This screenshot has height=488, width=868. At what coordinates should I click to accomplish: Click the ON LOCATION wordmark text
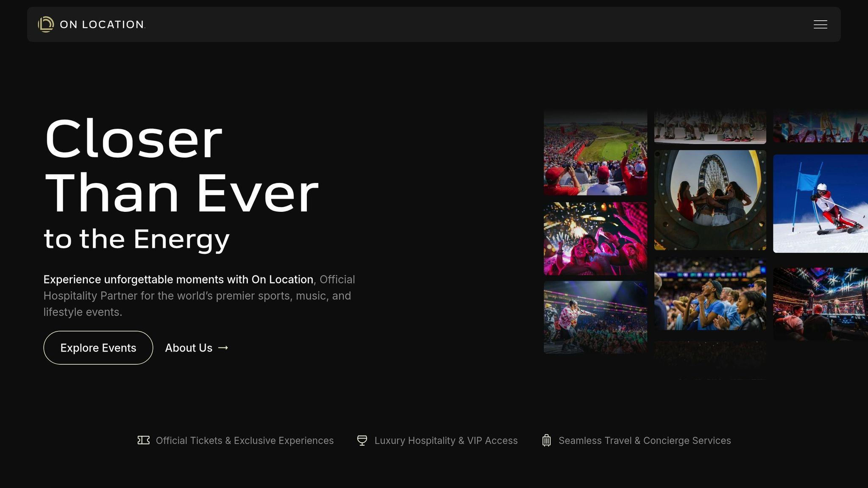(x=102, y=25)
